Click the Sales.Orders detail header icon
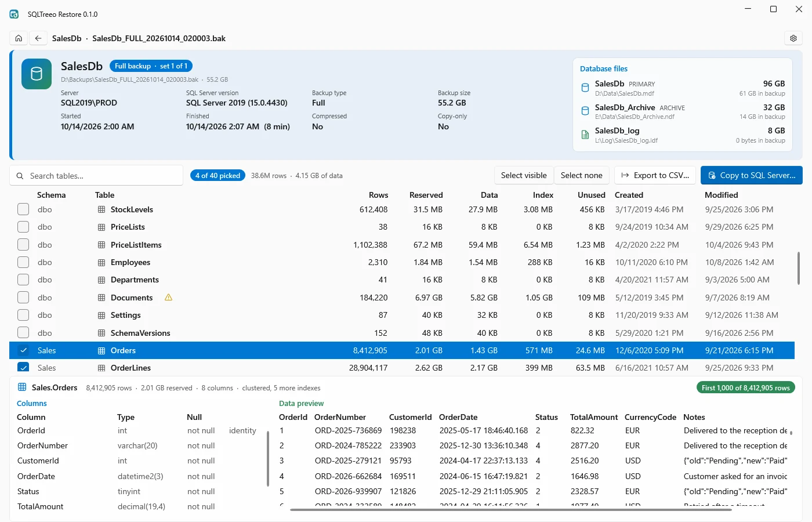 [x=22, y=387]
